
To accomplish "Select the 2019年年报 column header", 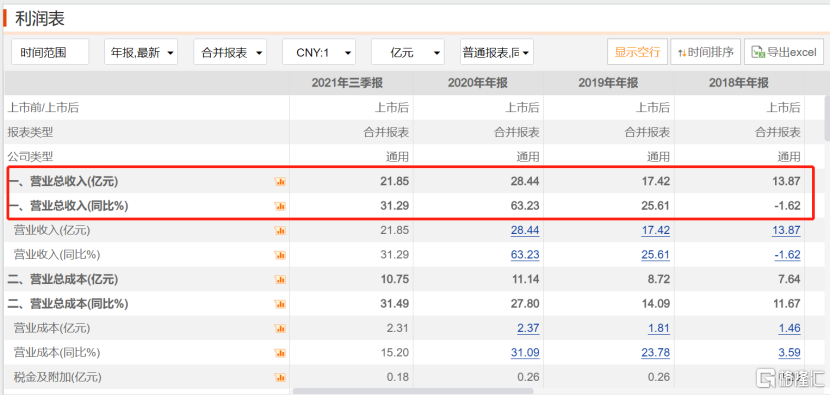I will 608,83.
